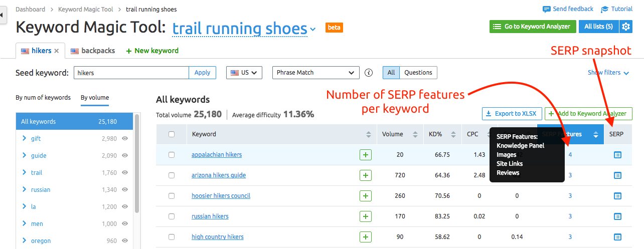Expand the men keyword group
Image resolution: width=644 pixels, height=249 pixels.
(x=24, y=223)
